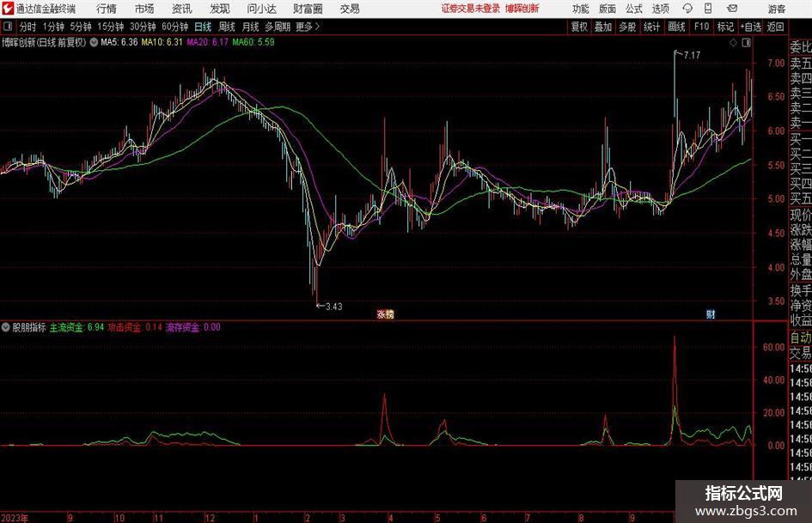This screenshot has height=523, width=812.
Task: Click 证券交易未登录 login link
Action: click(471, 9)
